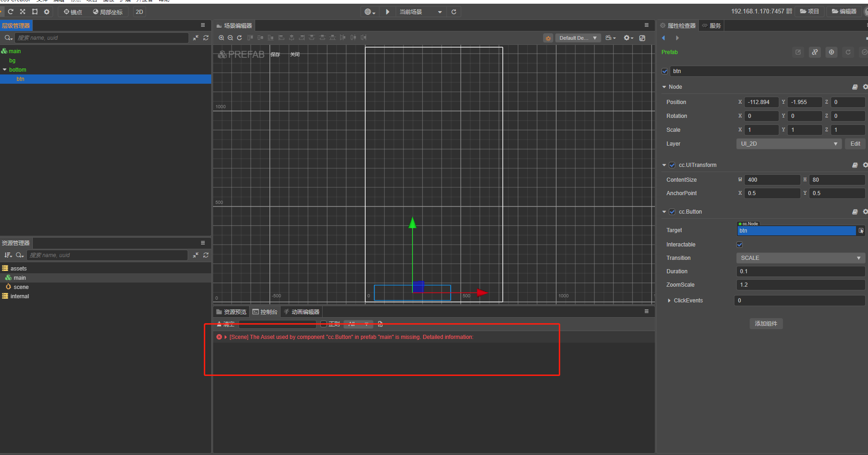Collapse the Node section
The height and width of the screenshot is (455, 868).
pos(664,87)
